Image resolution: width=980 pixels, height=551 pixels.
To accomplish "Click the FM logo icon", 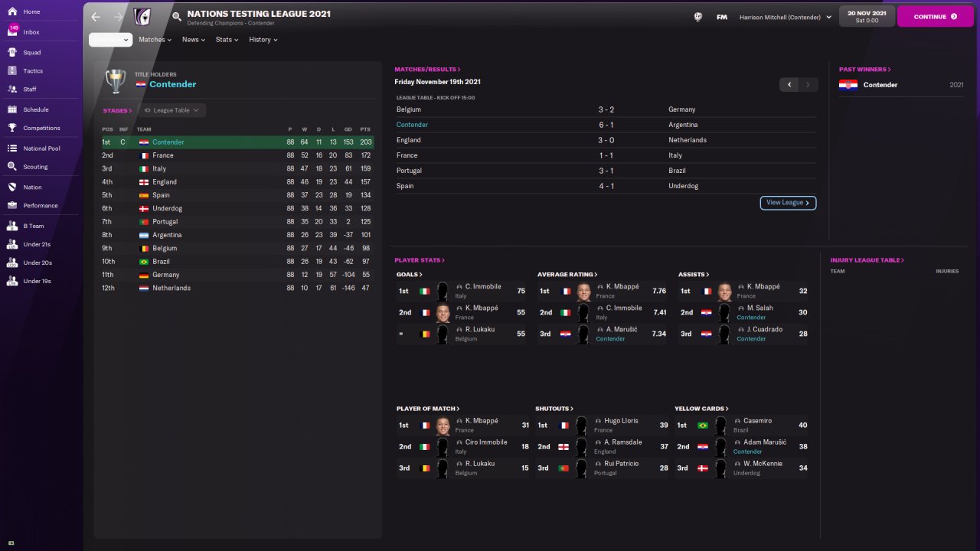I will pyautogui.click(x=722, y=17).
